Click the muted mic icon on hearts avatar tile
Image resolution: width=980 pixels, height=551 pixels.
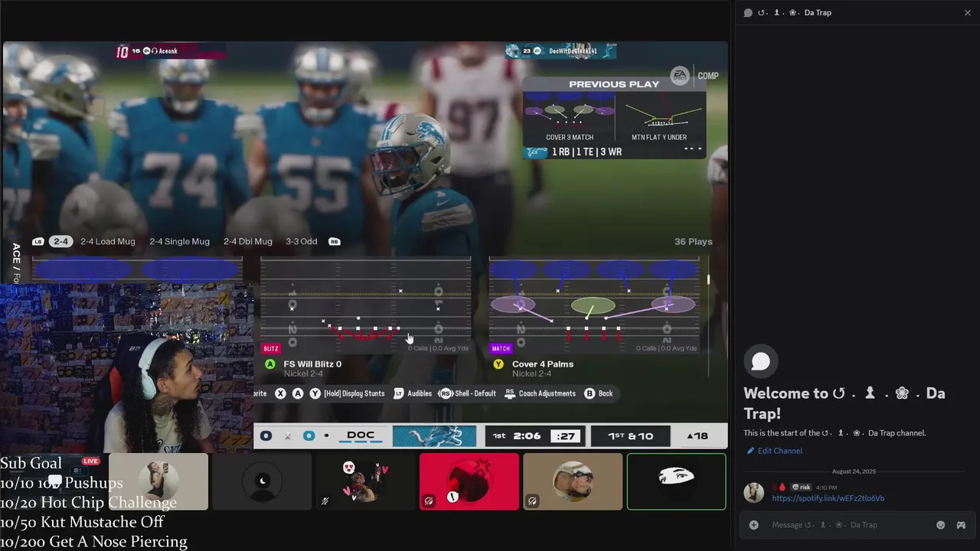tap(325, 501)
